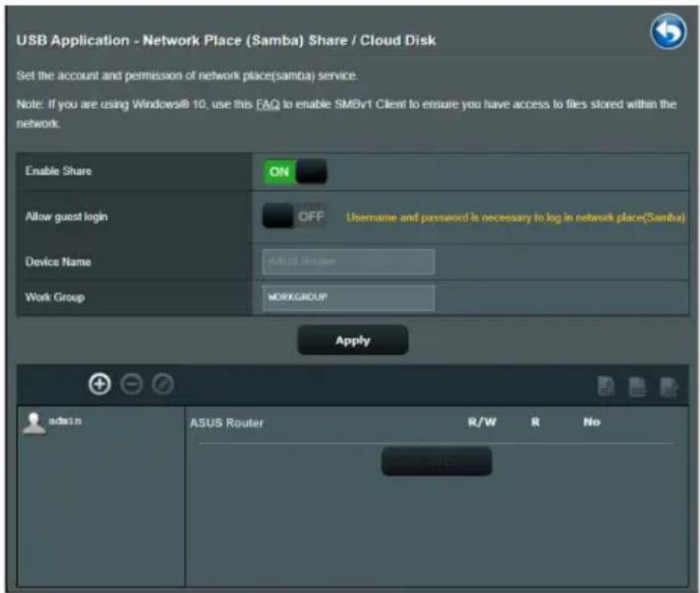
Task: Select the ASUS Router device row
Action: 227,423
